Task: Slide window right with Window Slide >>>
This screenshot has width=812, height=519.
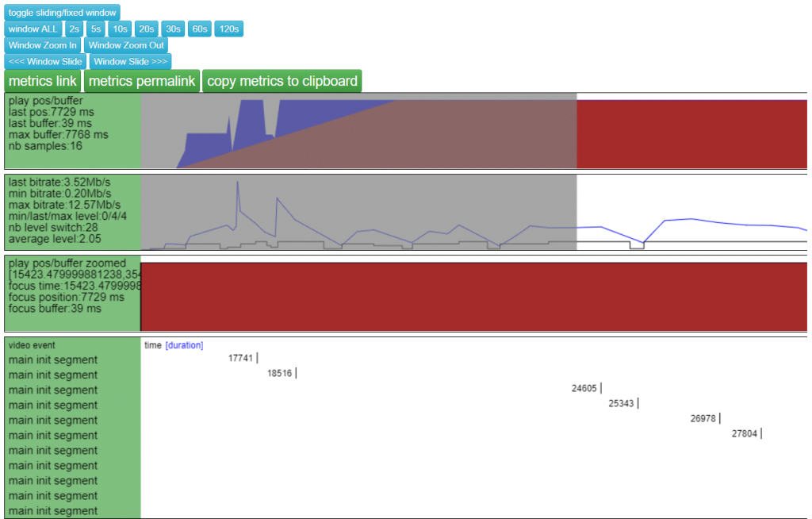Action: [x=130, y=62]
